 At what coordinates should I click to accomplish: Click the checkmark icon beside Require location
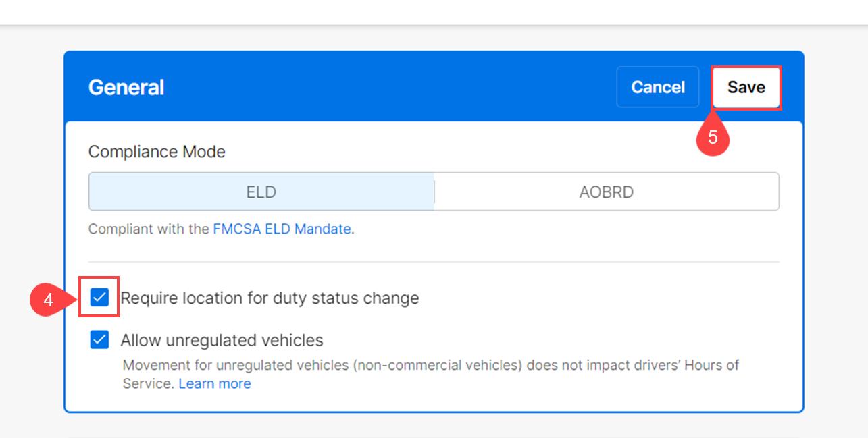tap(100, 297)
